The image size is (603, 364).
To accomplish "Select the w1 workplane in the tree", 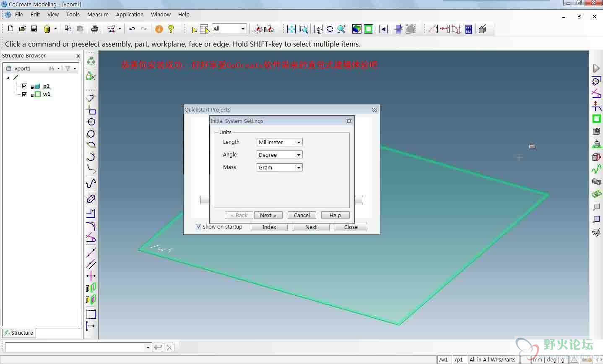I will [x=47, y=94].
